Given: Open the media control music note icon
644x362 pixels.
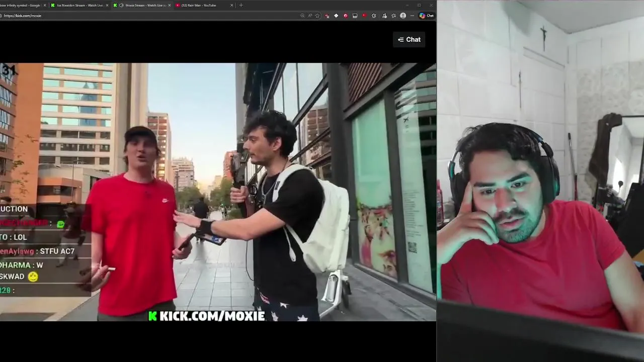Looking at the screenshot, I should tap(384, 16).
